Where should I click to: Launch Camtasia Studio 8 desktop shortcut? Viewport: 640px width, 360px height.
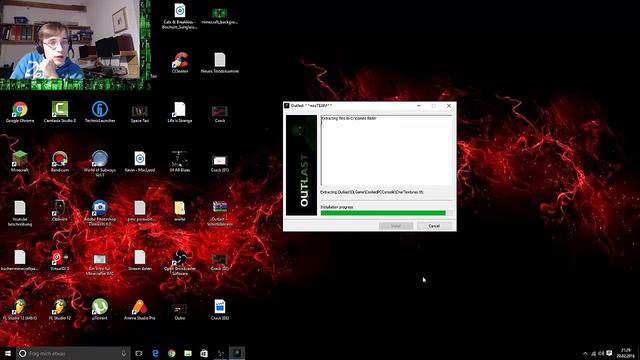click(60, 110)
